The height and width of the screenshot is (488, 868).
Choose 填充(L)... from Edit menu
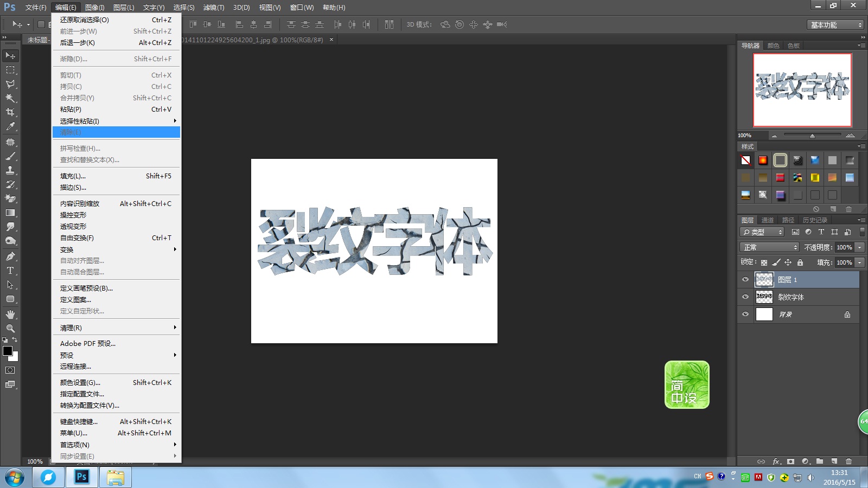point(116,176)
